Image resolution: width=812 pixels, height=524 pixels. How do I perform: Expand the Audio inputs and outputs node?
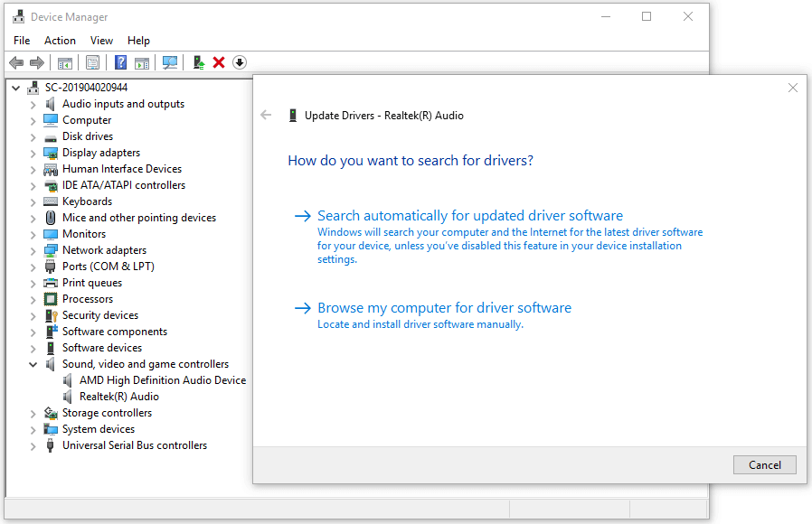tap(33, 105)
